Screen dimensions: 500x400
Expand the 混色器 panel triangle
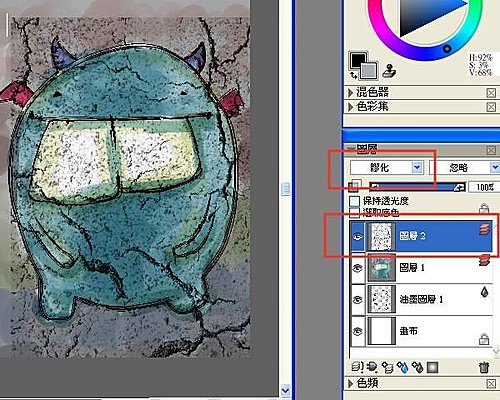350,92
